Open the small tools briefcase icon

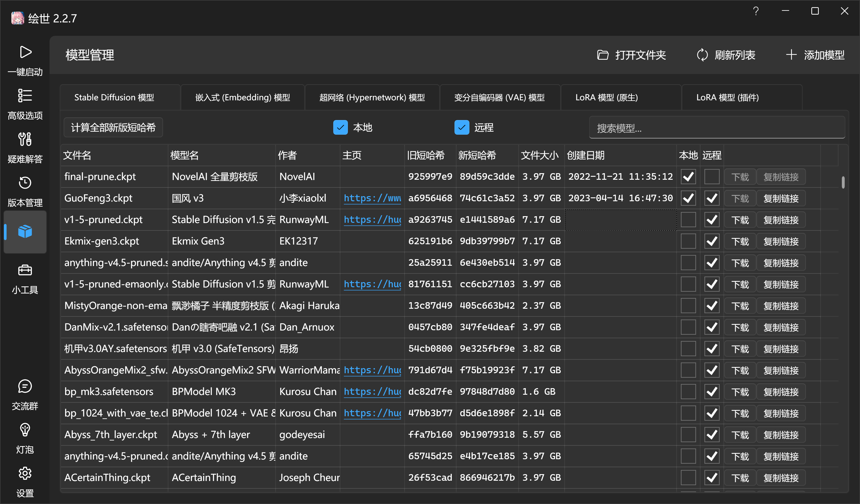tap(25, 270)
